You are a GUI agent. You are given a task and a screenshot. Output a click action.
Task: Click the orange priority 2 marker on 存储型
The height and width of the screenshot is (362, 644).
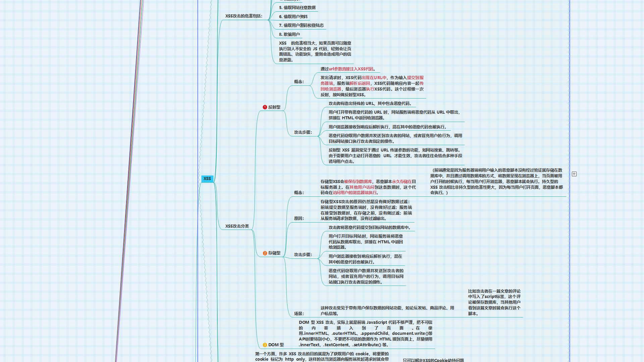click(265, 253)
